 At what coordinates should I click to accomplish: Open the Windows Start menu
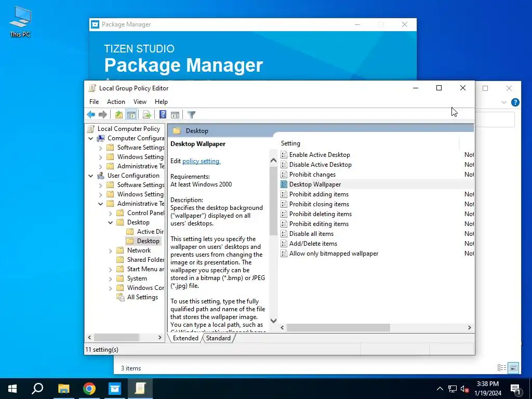(12, 389)
